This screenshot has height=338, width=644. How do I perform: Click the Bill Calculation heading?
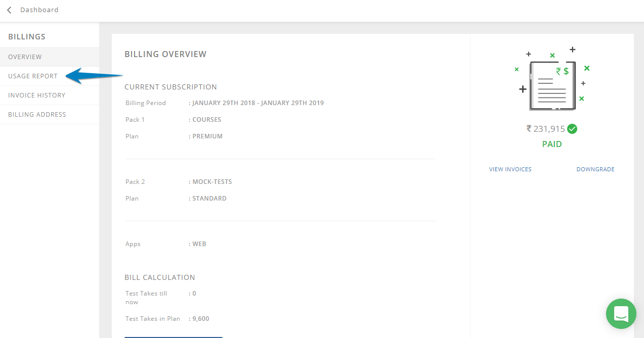159,277
